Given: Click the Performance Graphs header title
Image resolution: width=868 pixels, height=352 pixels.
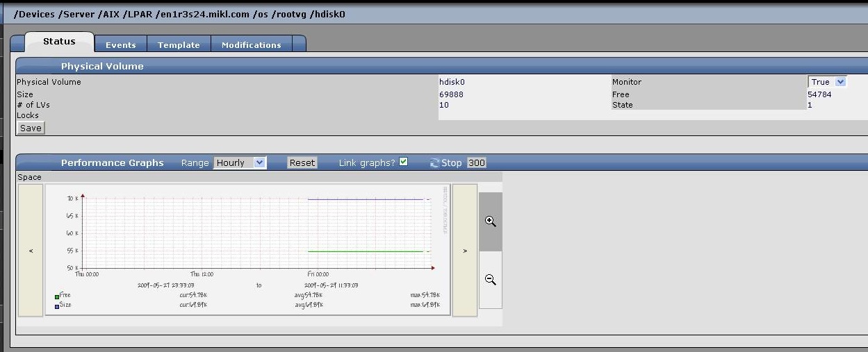Looking at the screenshot, I should point(112,162).
